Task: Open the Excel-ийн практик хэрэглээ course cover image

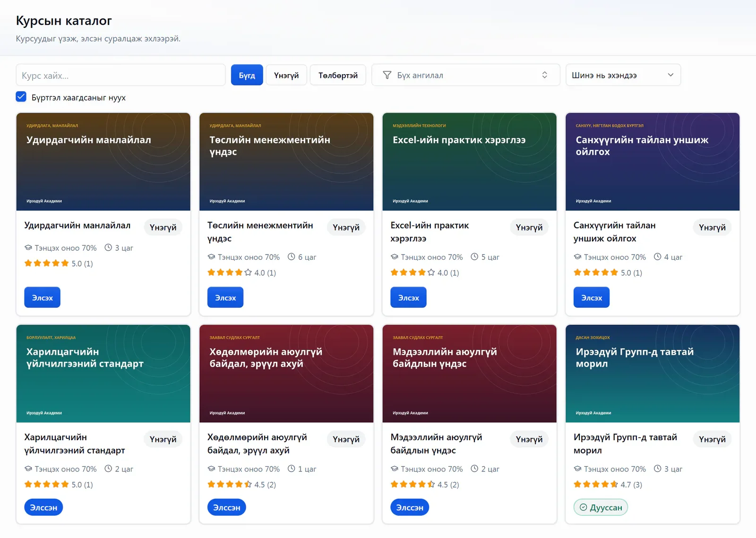Action: click(469, 162)
